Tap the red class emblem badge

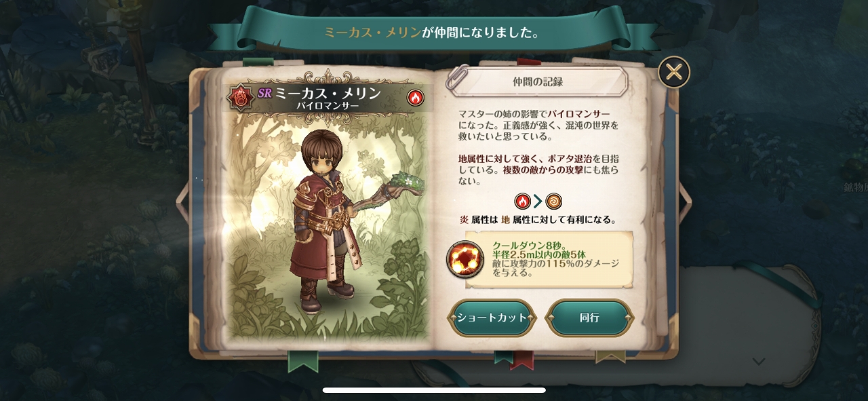click(x=240, y=98)
